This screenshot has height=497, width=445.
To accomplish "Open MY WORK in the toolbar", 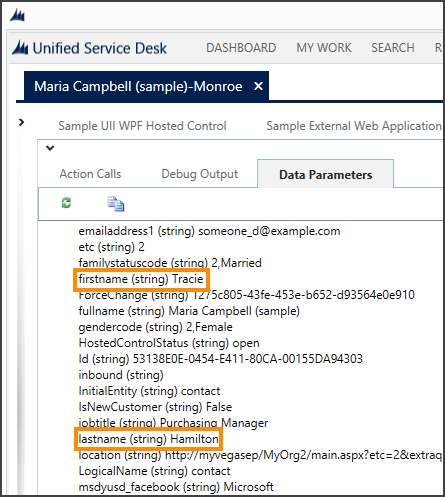I will pos(324,48).
